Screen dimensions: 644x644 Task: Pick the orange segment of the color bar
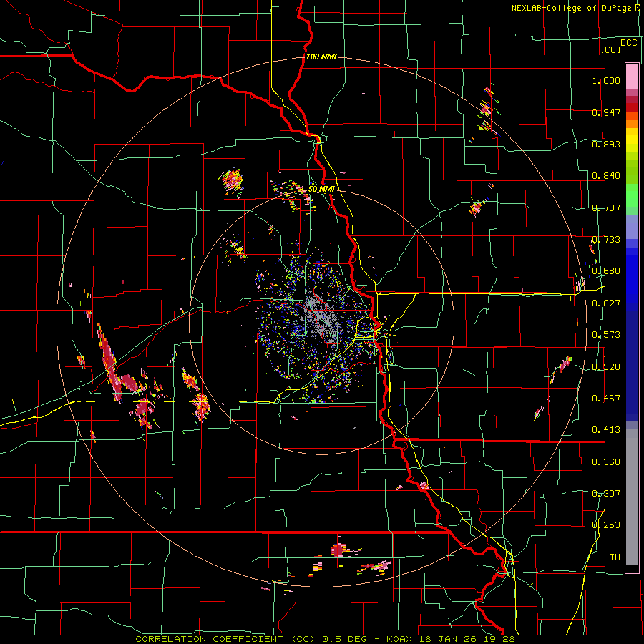point(632,124)
